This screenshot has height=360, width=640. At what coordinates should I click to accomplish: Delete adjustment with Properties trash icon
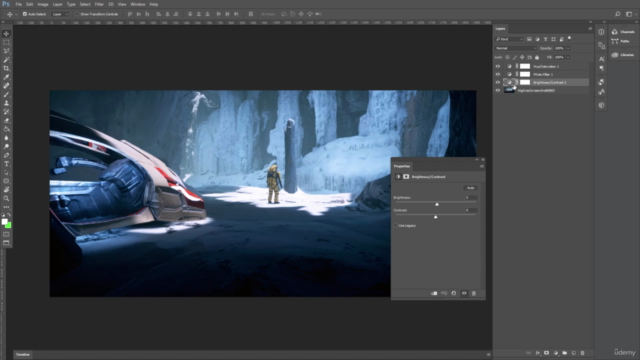click(x=474, y=293)
